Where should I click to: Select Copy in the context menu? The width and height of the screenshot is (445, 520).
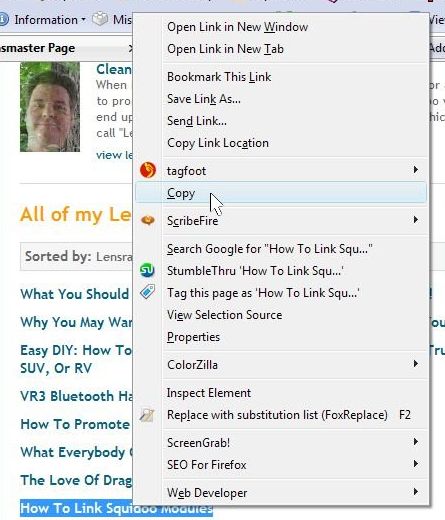point(281,192)
